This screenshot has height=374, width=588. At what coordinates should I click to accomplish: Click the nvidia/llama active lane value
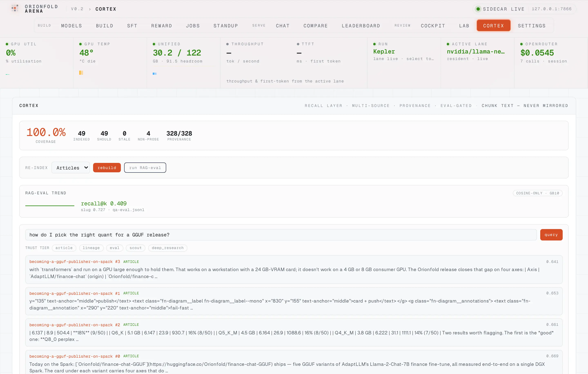click(x=476, y=51)
